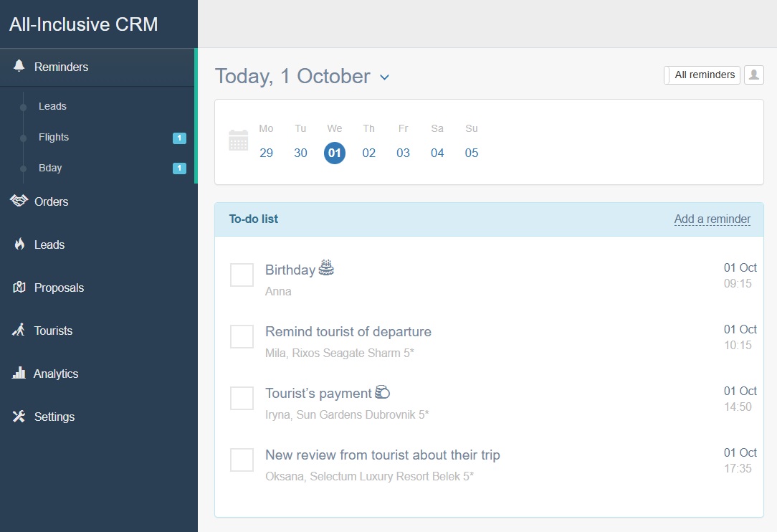This screenshot has width=777, height=532.
Task: Open Settings using the tools icon
Action: [x=18, y=417]
